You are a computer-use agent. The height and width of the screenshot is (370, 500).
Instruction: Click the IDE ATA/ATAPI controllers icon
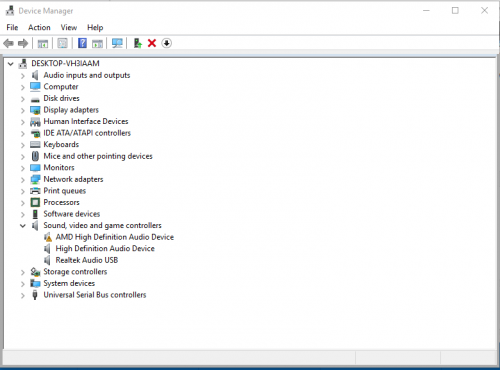pyautogui.click(x=35, y=133)
